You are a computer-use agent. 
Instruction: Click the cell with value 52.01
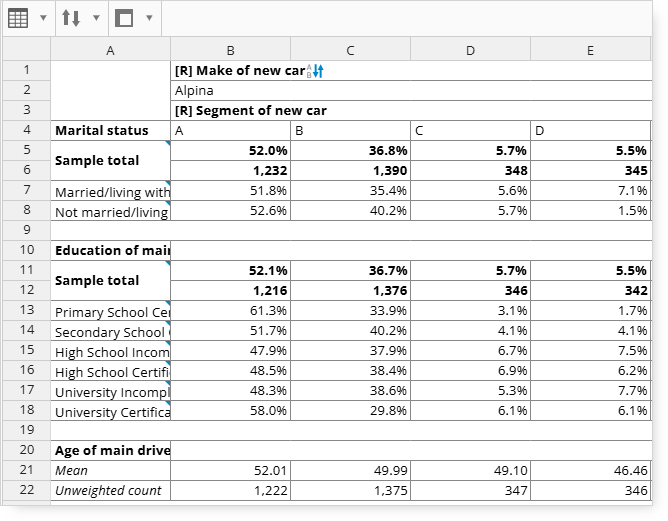tap(230, 470)
